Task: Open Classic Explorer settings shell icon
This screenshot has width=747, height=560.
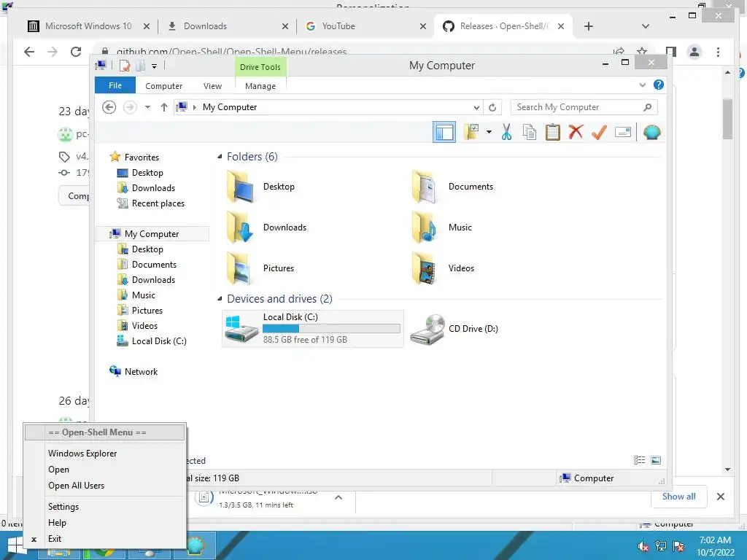Action: (x=651, y=132)
